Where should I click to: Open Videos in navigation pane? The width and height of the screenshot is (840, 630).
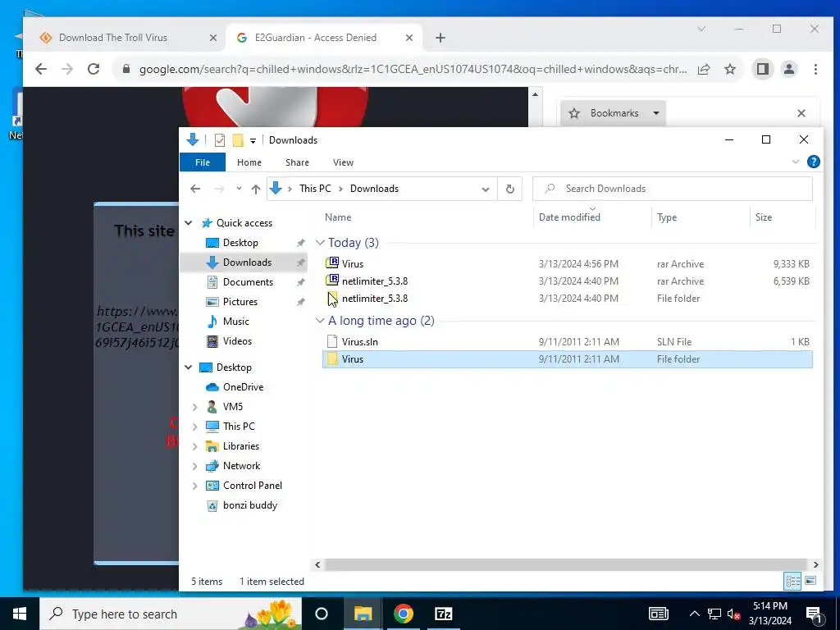tap(237, 341)
